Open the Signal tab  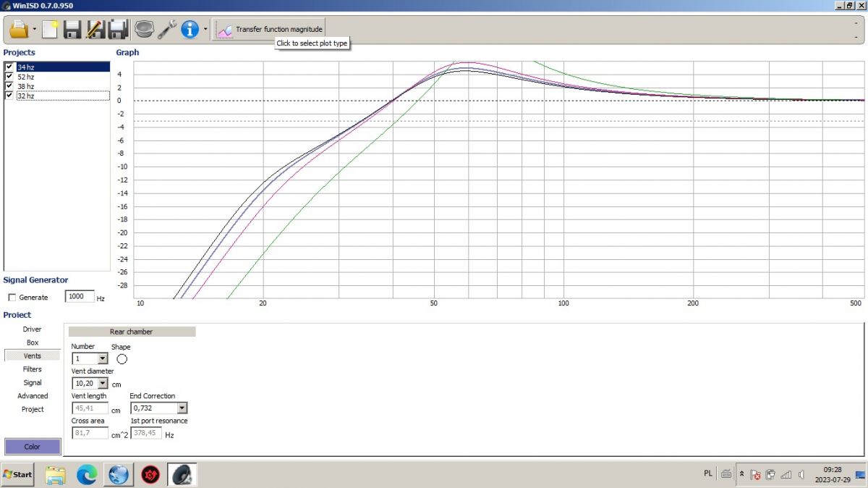coord(33,382)
